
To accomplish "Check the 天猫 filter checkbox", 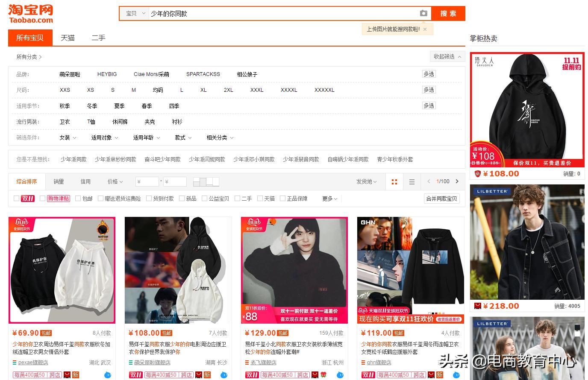I will click(259, 198).
